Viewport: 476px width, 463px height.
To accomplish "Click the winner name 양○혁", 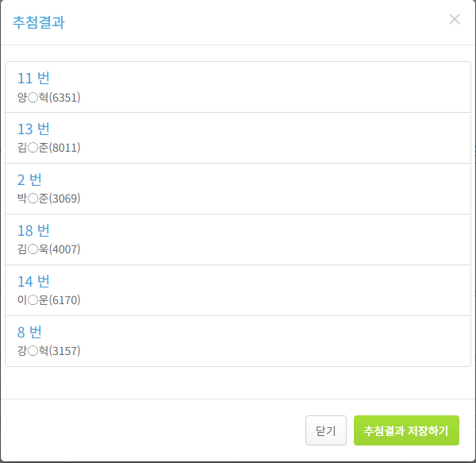I will [33, 98].
